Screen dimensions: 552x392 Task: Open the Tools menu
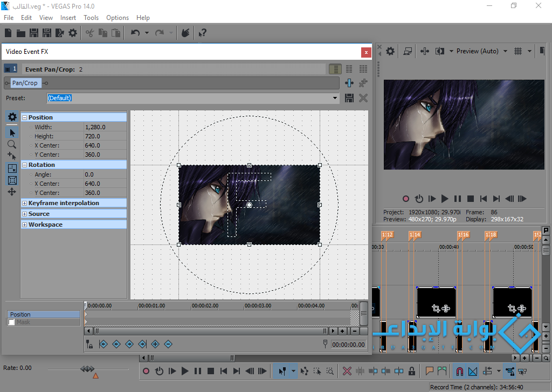pyautogui.click(x=91, y=18)
